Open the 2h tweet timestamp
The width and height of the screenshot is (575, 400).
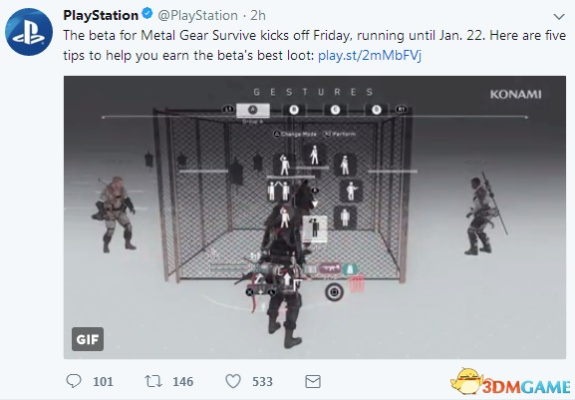258,15
